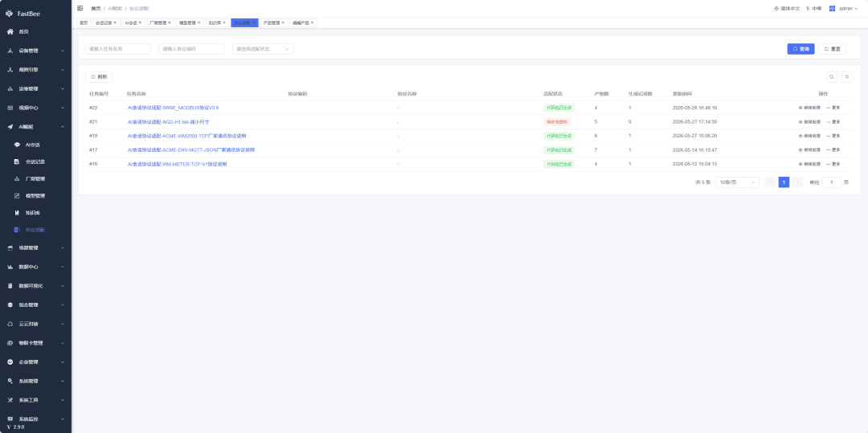868x433 pixels.
Task: Open the 10条/页 page size dropdown
Action: (737, 182)
